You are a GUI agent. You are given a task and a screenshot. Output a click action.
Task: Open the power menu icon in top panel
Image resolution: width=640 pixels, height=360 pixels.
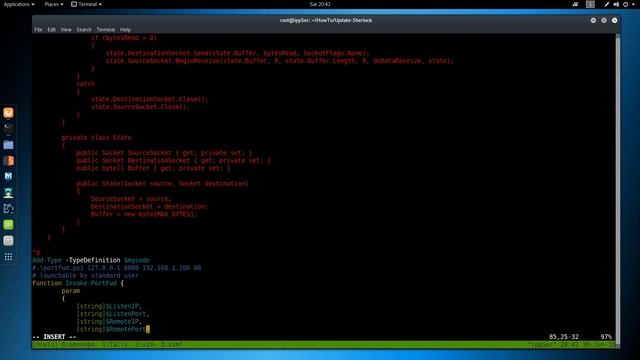pyautogui.click(x=625, y=4)
